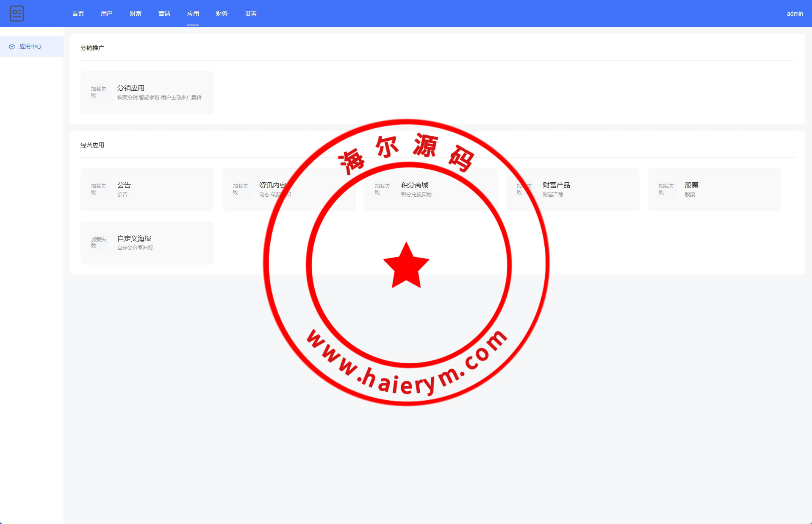Open the admin account dropdown

[795, 14]
